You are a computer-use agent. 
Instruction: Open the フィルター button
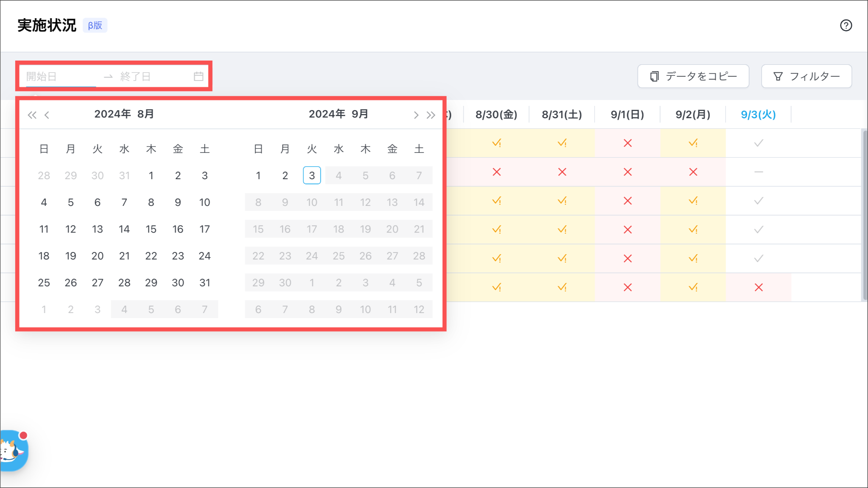pyautogui.click(x=806, y=76)
